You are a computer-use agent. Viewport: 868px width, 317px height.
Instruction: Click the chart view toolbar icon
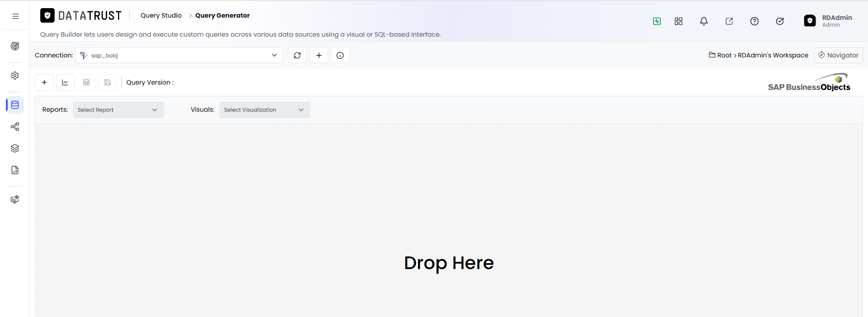[x=65, y=82]
